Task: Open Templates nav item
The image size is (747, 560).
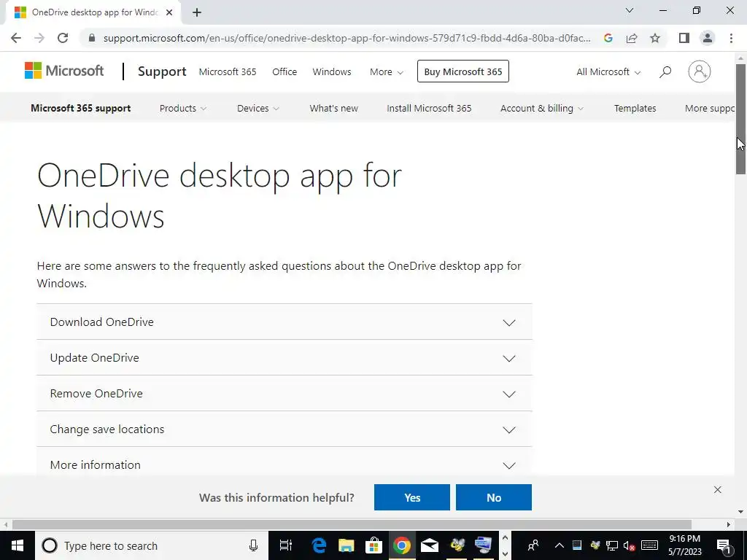Action: (635, 109)
